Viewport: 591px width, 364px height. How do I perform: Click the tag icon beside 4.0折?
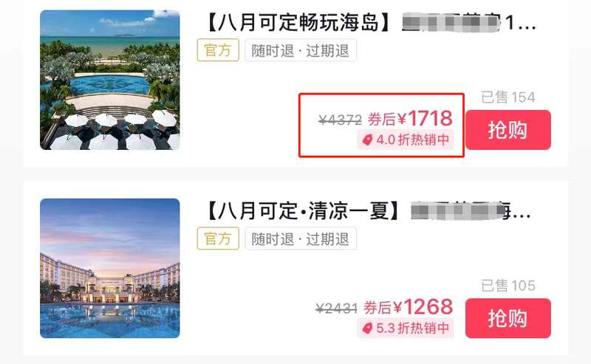pos(367,140)
